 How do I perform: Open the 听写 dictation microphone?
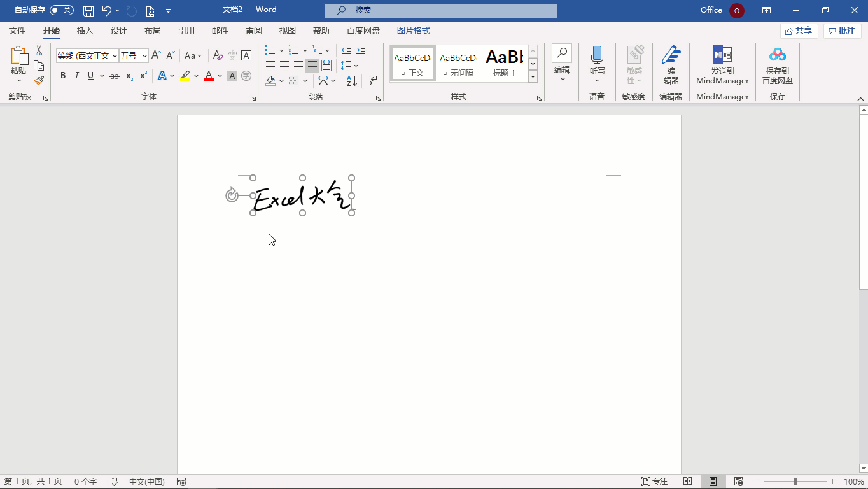(x=597, y=64)
